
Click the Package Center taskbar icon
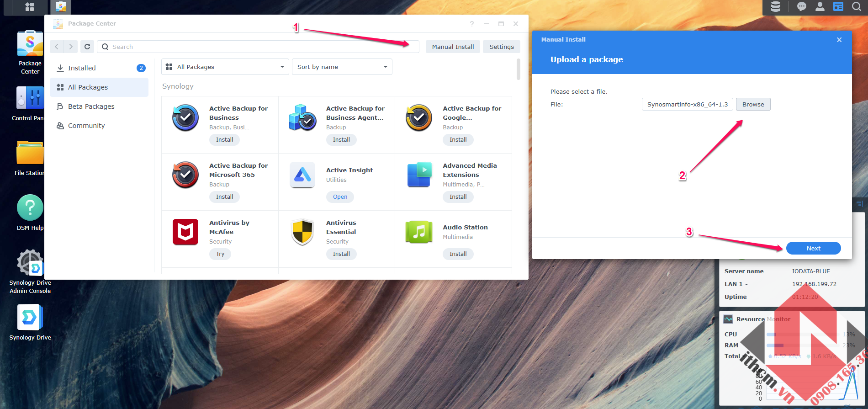[60, 7]
